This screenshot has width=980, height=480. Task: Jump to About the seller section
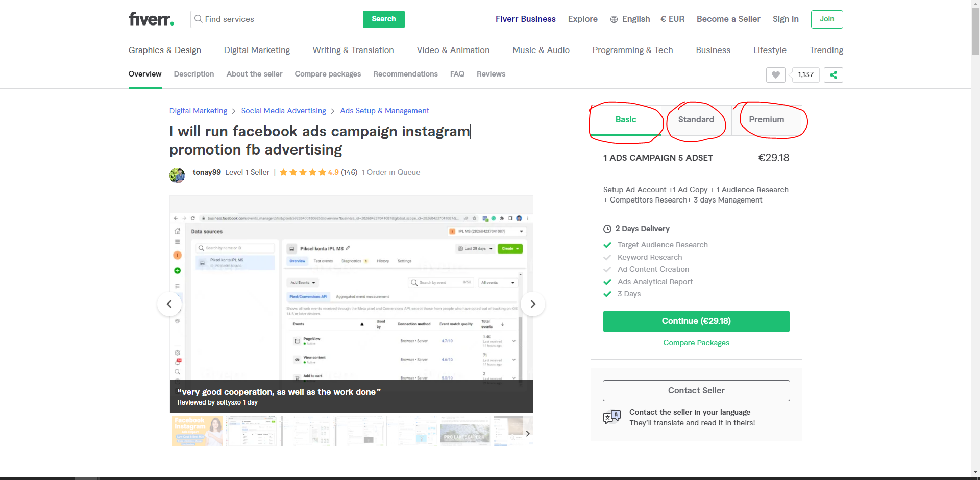[x=255, y=74]
